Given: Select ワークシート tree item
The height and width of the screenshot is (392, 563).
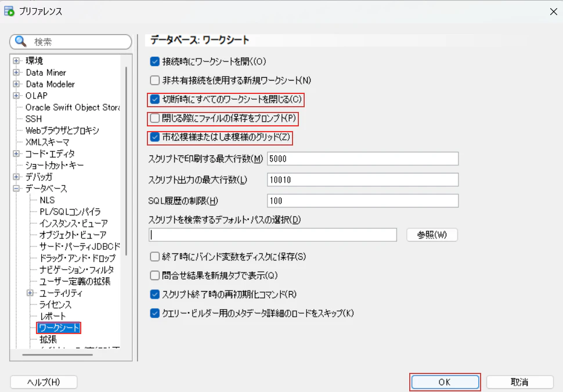Looking at the screenshot, I should (x=59, y=328).
